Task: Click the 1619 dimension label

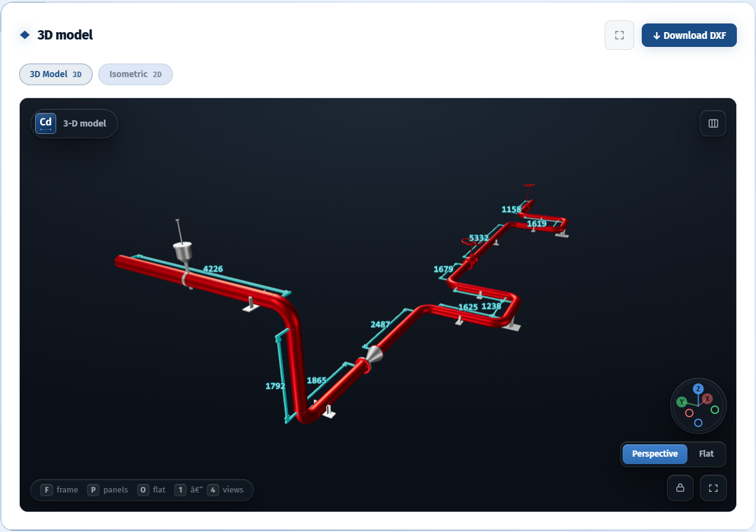Action: point(537,223)
